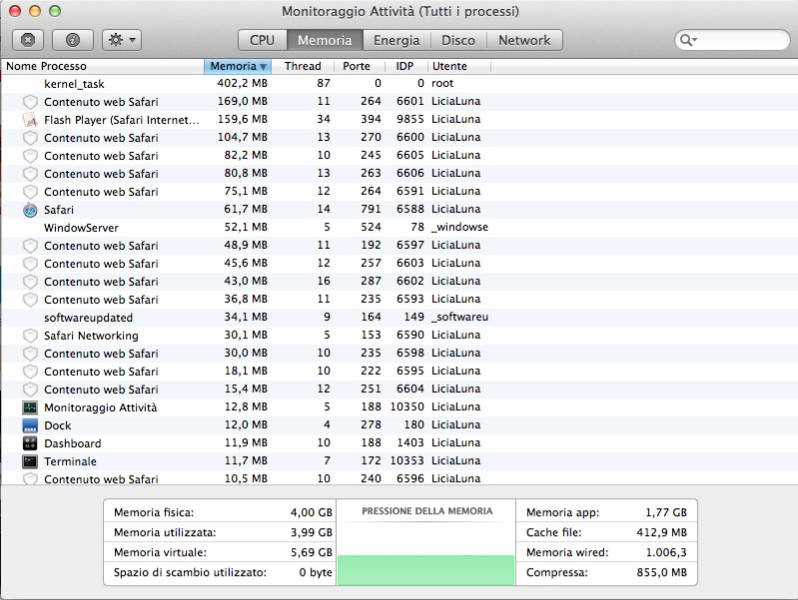
Task: Reverse sort on the Memoria column header
Action: (238, 66)
